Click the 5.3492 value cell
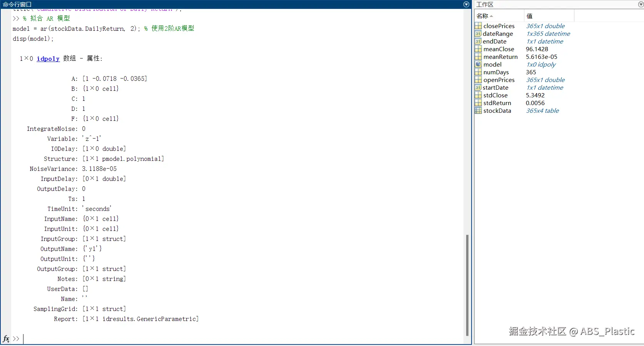The image size is (644, 346). point(535,95)
